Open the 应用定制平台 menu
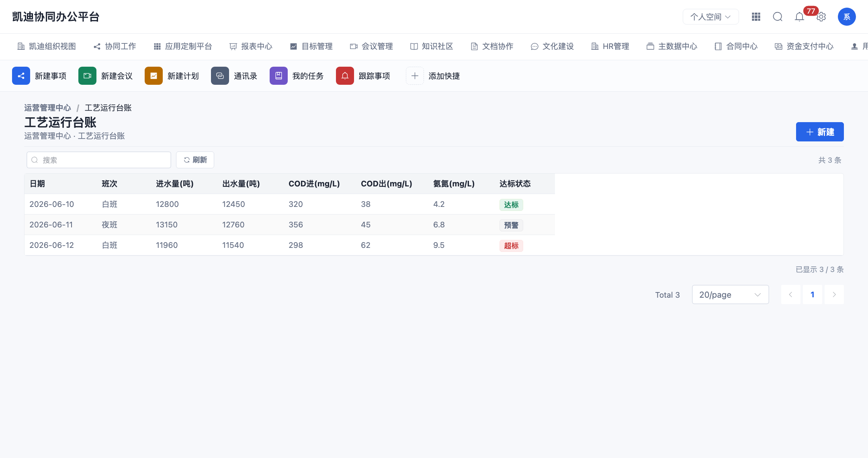Viewport: 868px width, 458px height. (x=183, y=47)
